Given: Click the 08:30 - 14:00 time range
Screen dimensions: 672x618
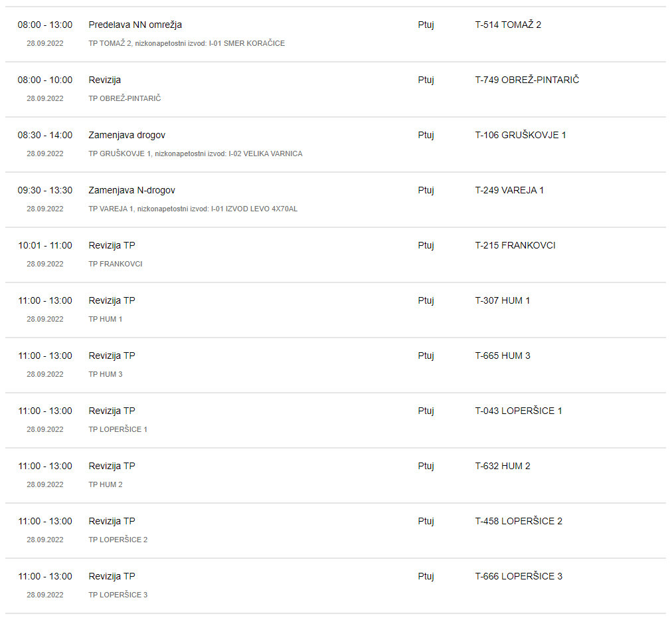Looking at the screenshot, I should [x=45, y=135].
